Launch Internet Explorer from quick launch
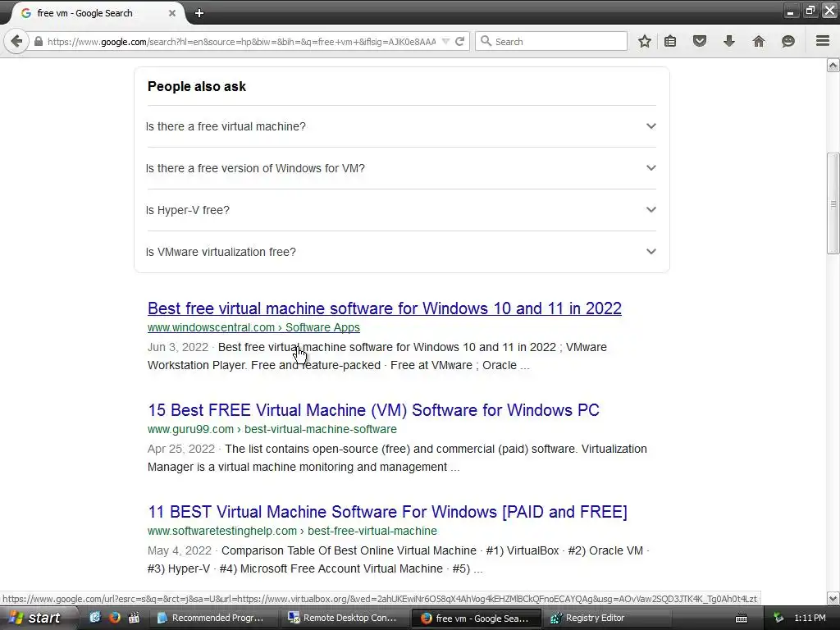 (x=95, y=617)
